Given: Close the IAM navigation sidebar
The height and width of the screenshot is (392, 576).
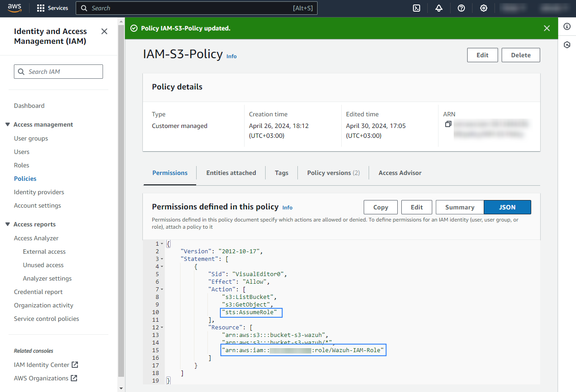Looking at the screenshot, I should [104, 31].
